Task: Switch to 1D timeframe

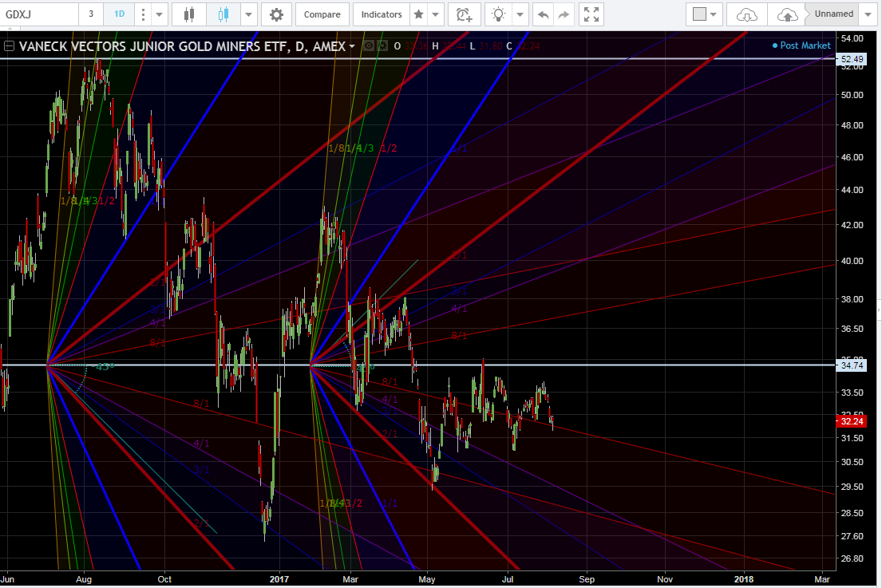Action: tap(117, 14)
